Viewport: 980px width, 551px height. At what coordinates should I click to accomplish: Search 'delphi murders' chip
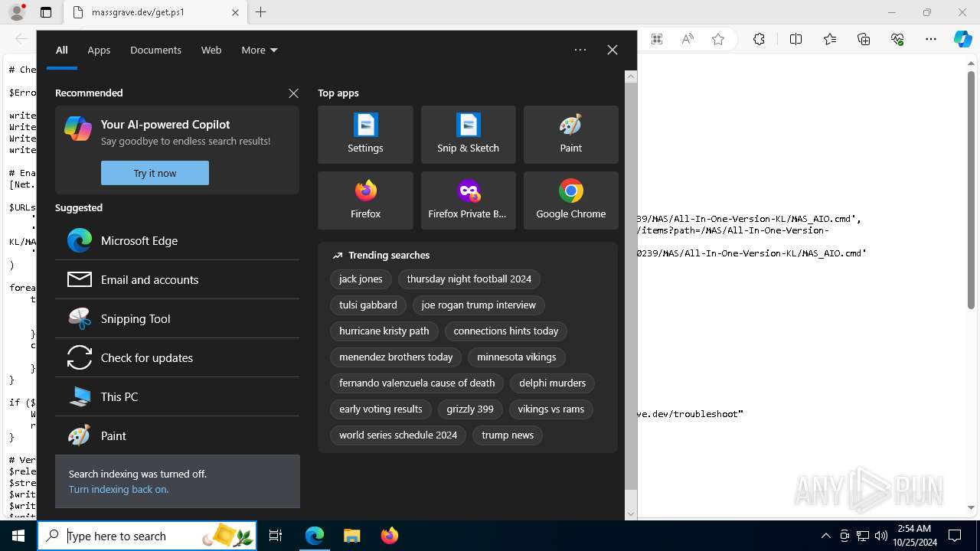(552, 383)
